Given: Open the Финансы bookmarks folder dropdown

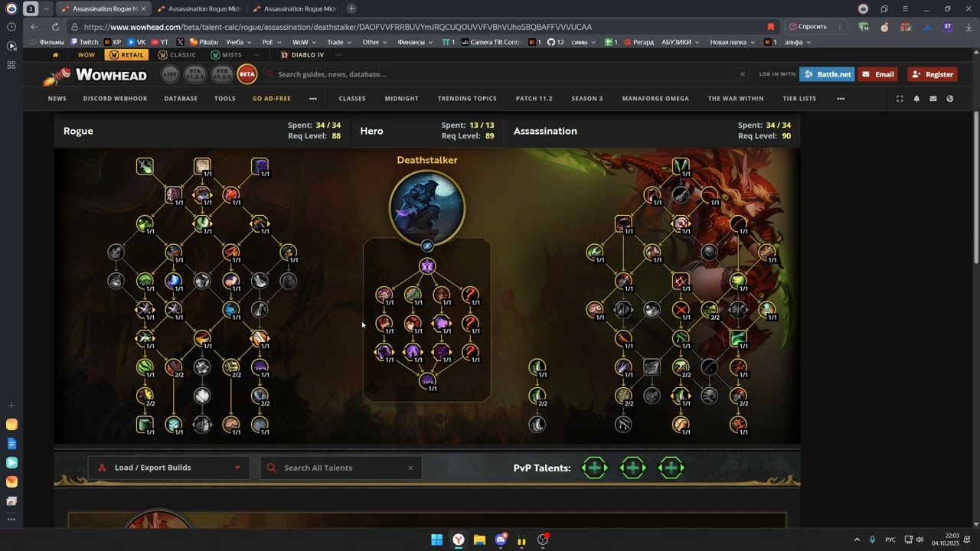Looking at the screenshot, I should pos(415,42).
